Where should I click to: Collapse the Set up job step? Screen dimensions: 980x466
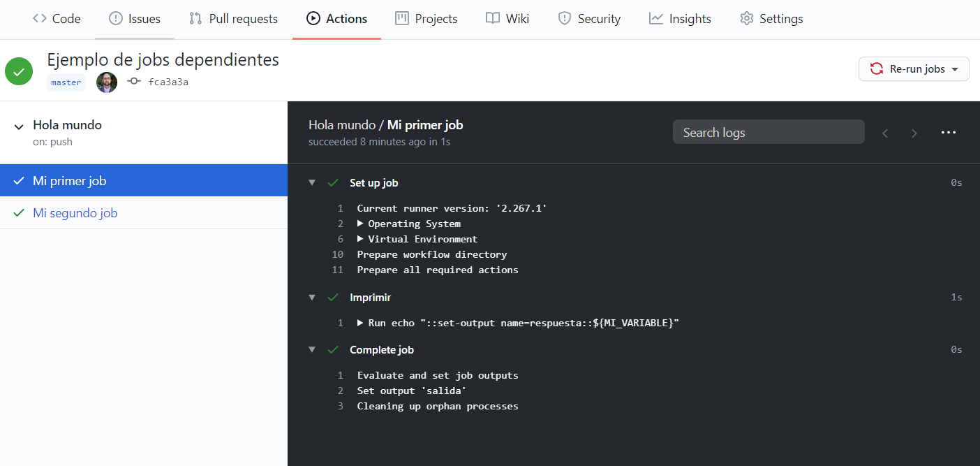pyautogui.click(x=312, y=183)
